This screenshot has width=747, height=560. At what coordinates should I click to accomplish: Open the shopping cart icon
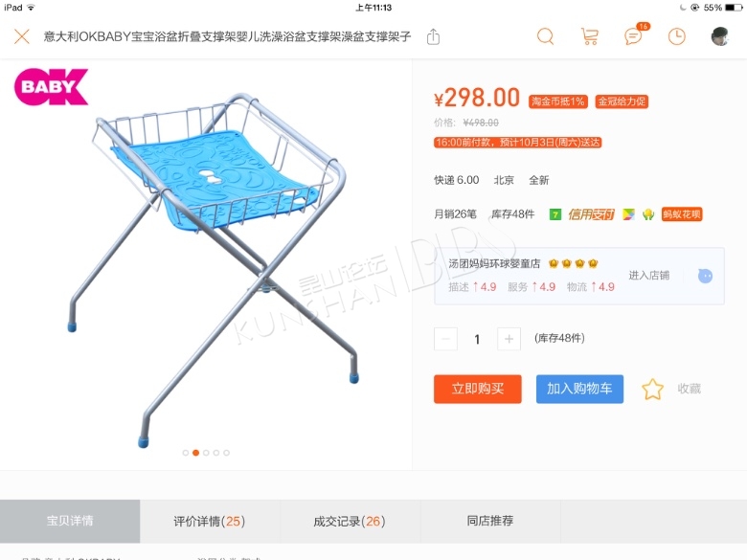(590, 36)
